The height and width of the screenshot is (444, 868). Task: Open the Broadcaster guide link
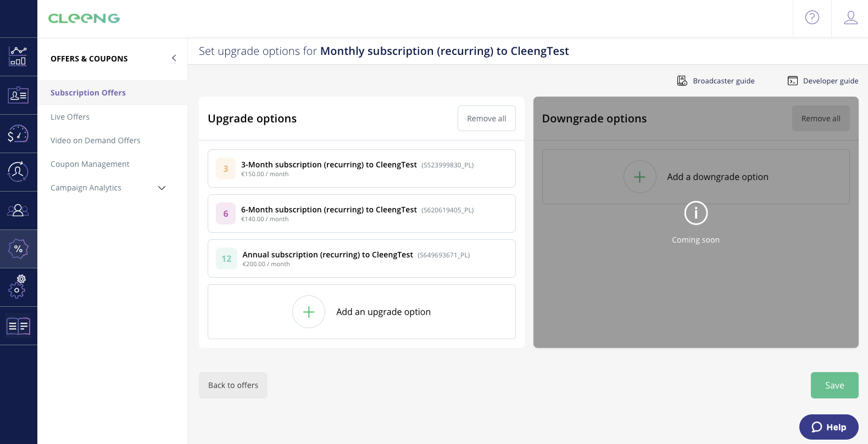coord(724,81)
